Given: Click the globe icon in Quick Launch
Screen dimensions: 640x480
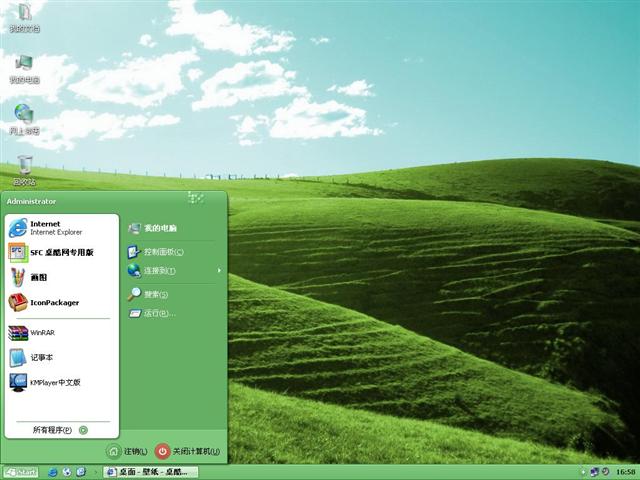Looking at the screenshot, I should pyautogui.click(x=67, y=472).
